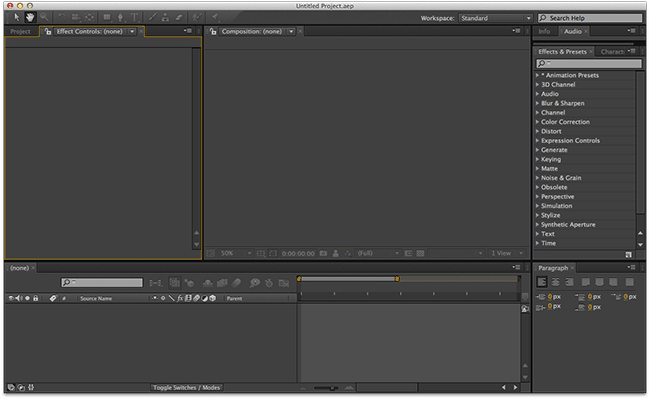
Task: Click the Draft 3D timeline icon
Action: tap(189, 283)
